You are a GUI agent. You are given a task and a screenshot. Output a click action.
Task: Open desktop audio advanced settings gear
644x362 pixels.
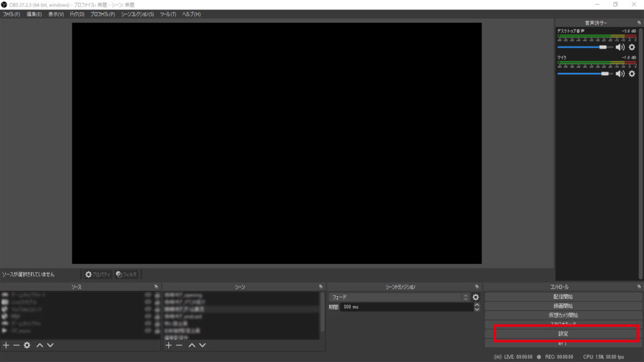pyautogui.click(x=631, y=47)
